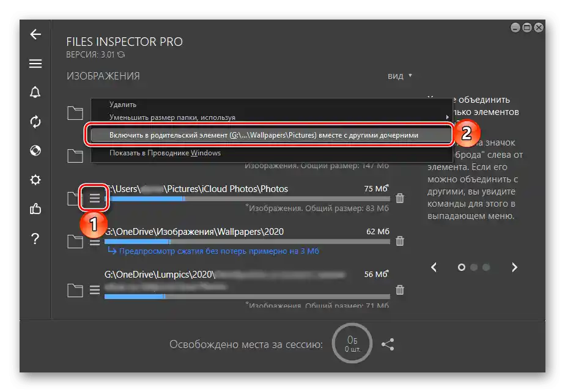Click the FILES INSPECTOR PRO title

(x=124, y=42)
